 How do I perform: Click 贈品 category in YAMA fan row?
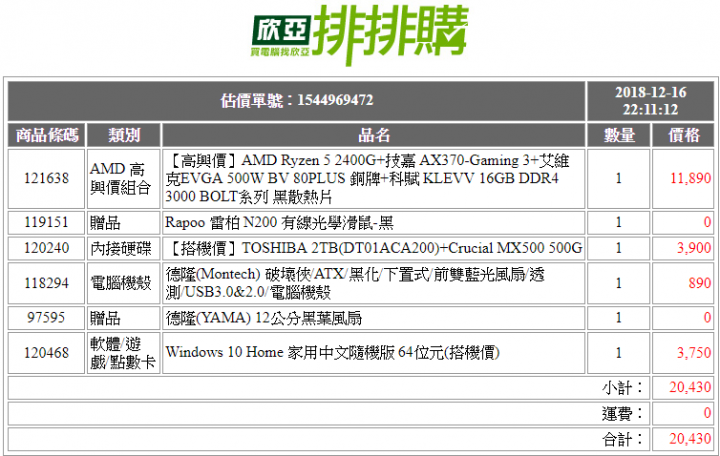[x=105, y=318]
